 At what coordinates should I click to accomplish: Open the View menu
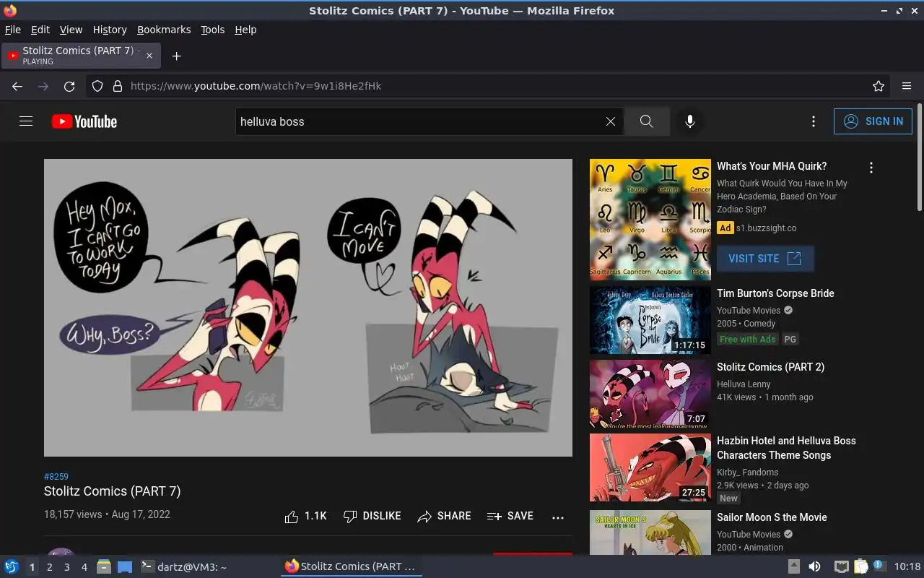(x=71, y=30)
